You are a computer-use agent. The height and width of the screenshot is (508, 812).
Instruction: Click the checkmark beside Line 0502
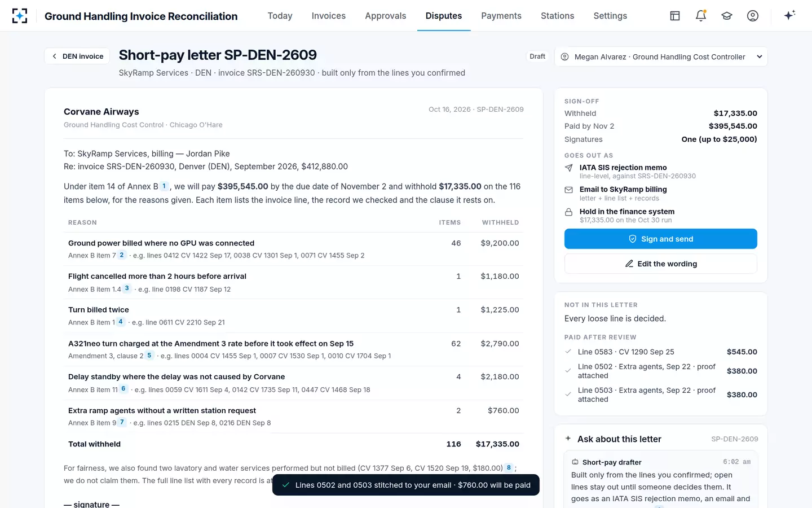tap(568, 371)
